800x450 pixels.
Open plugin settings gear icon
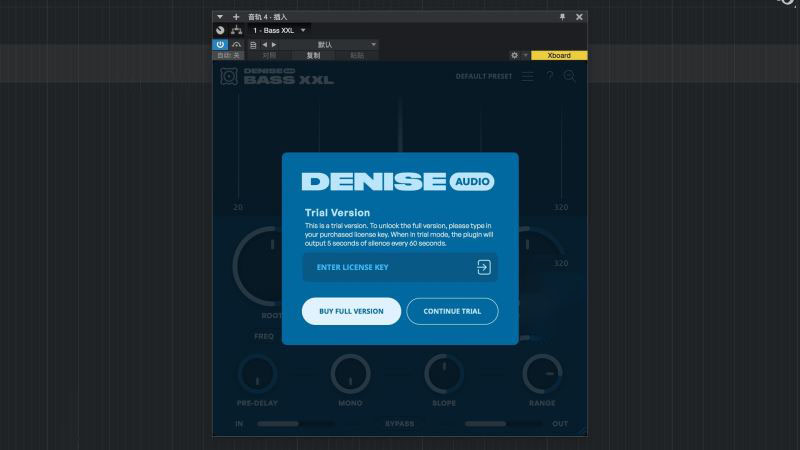tap(514, 55)
